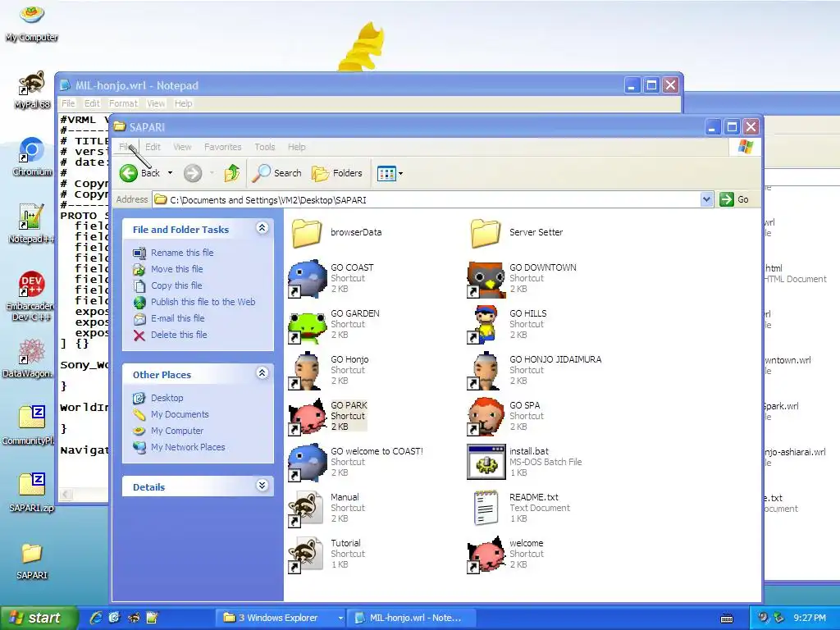Select the Embarcadero Dev-C++ desktop icon
840x630 pixels.
pos(30,296)
